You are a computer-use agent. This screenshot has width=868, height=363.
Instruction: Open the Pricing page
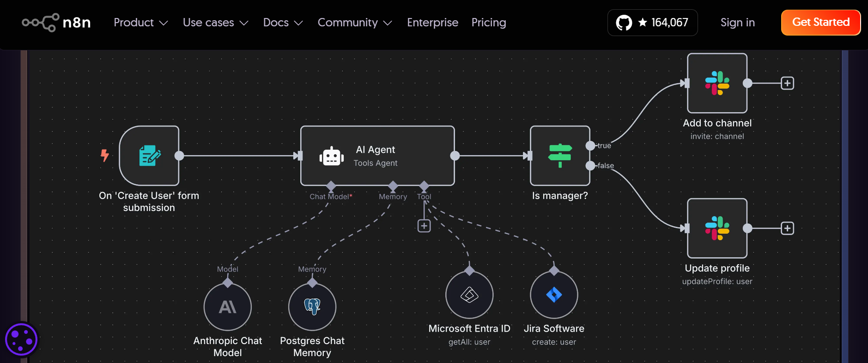click(489, 22)
